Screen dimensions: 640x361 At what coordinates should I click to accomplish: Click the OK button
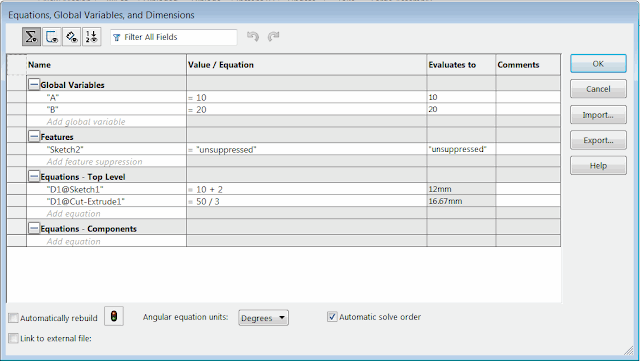click(x=598, y=64)
